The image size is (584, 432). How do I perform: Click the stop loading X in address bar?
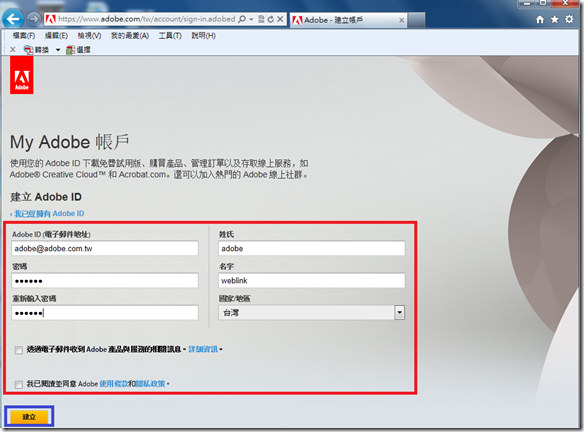(280, 19)
